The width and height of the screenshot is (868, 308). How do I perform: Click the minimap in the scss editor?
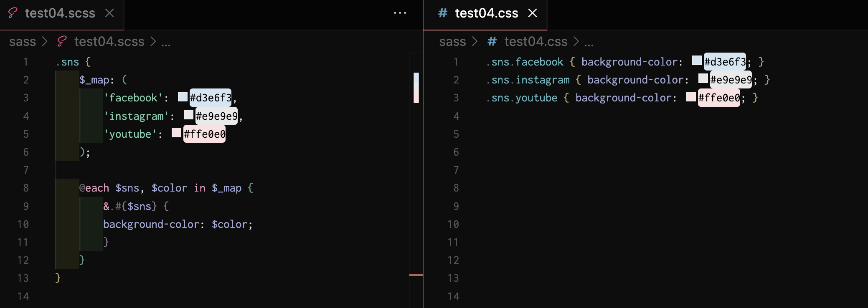coord(416,167)
